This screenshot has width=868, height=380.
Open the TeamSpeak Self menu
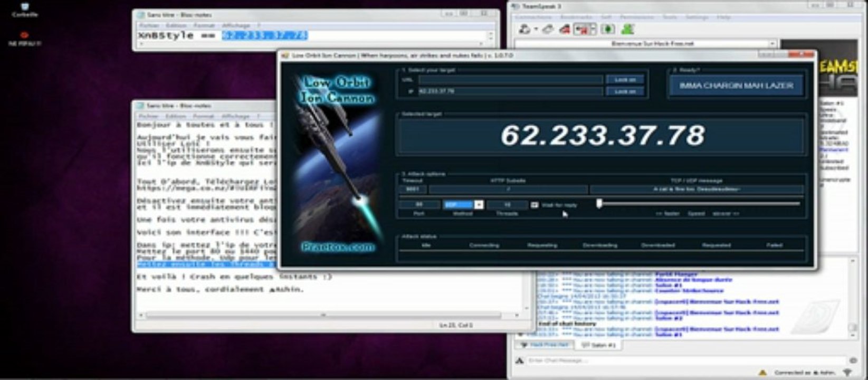click(x=606, y=17)
